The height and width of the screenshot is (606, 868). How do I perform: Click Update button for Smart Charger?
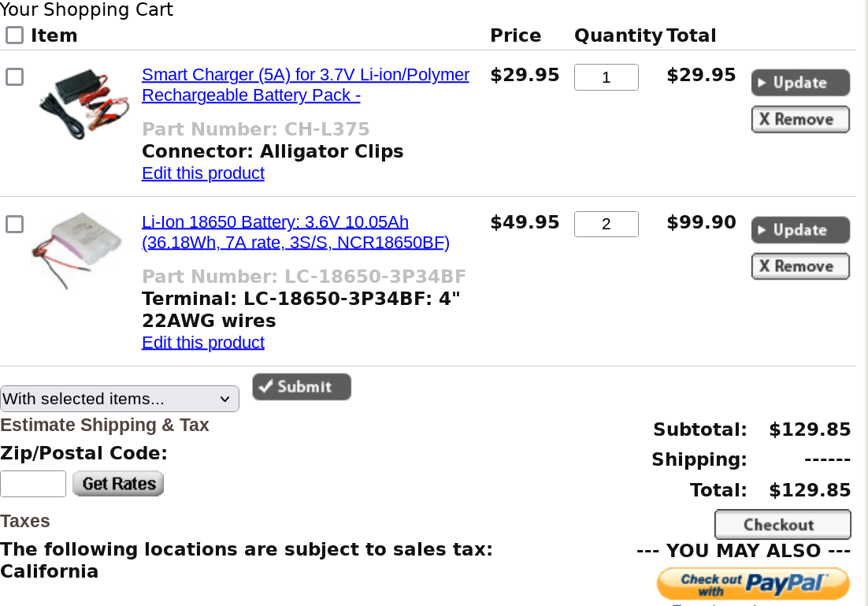point(800,83)
